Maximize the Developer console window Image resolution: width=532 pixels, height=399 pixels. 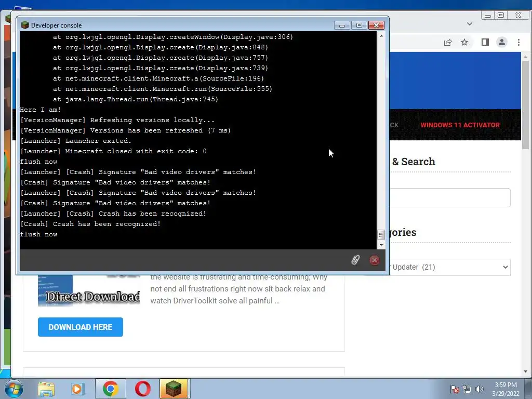[359, 25]
